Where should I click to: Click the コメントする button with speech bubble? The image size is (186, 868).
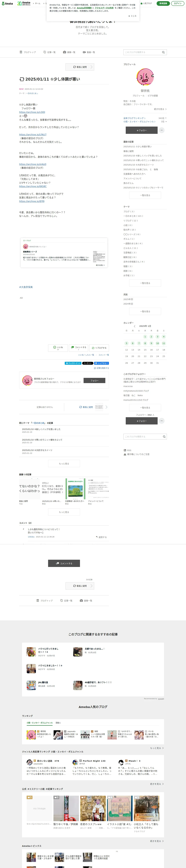[x=78, y=348]
